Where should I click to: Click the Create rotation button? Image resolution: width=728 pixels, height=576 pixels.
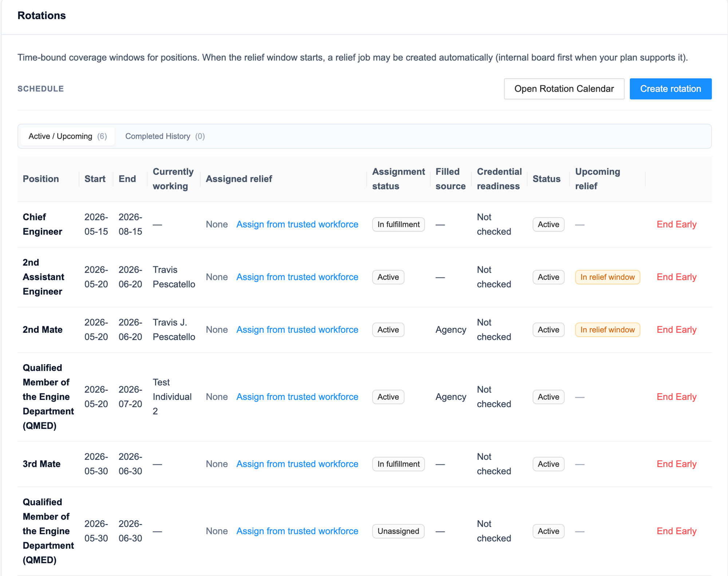(x=670, y=89)
